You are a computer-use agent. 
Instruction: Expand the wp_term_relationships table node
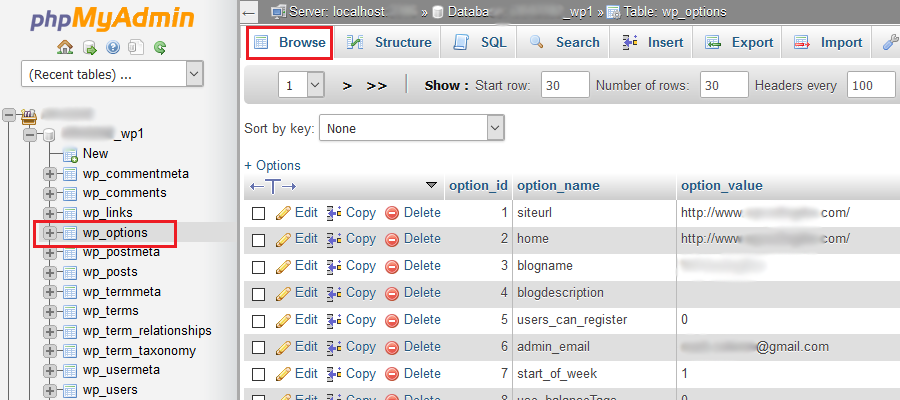pos(50,331)
